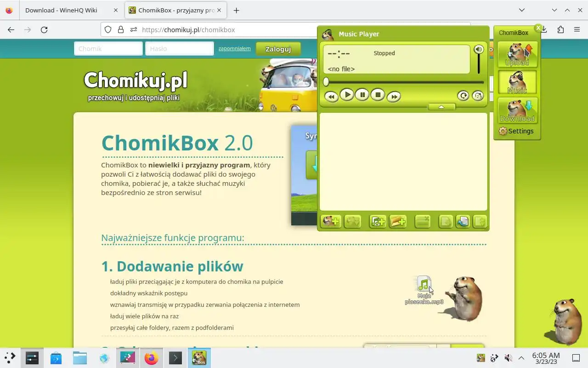This screenshot has width=588, height=368.
Task: Click the Play button in Music Player
Action: 347,95
